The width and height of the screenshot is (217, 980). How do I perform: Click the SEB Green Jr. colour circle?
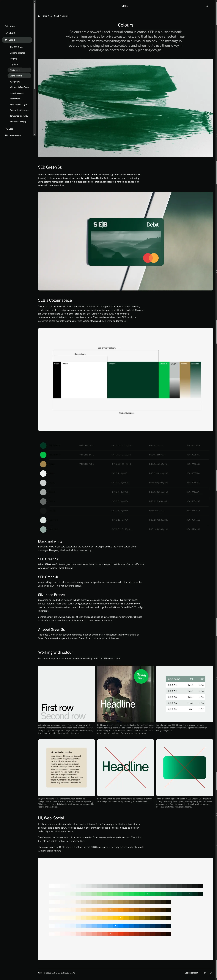coord(43,455)
